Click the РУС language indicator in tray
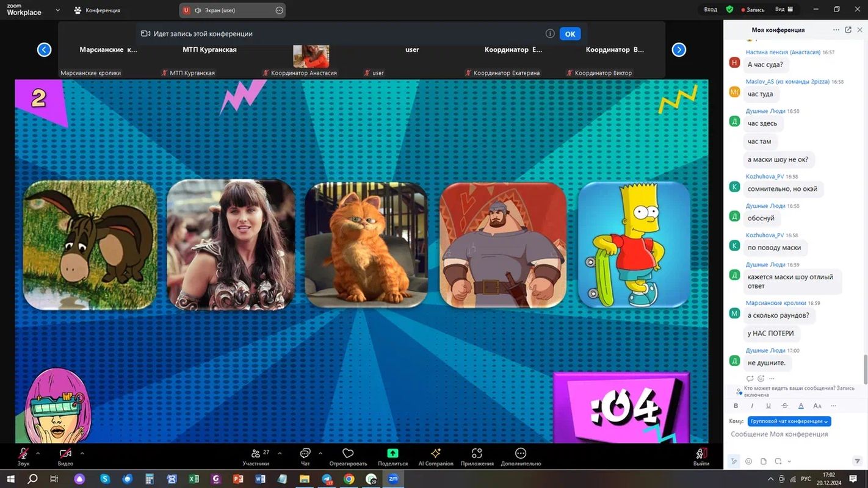 coord(806,479)
